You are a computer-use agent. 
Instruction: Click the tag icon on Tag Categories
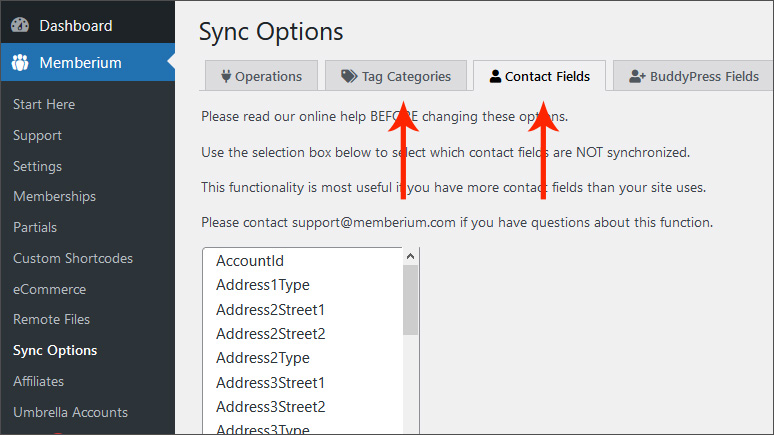349,76
